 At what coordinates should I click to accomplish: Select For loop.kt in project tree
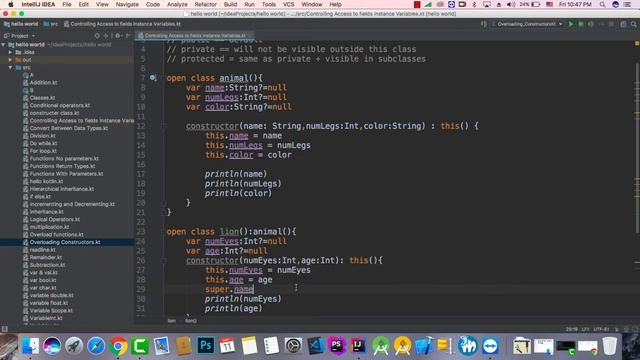[43, 151]
